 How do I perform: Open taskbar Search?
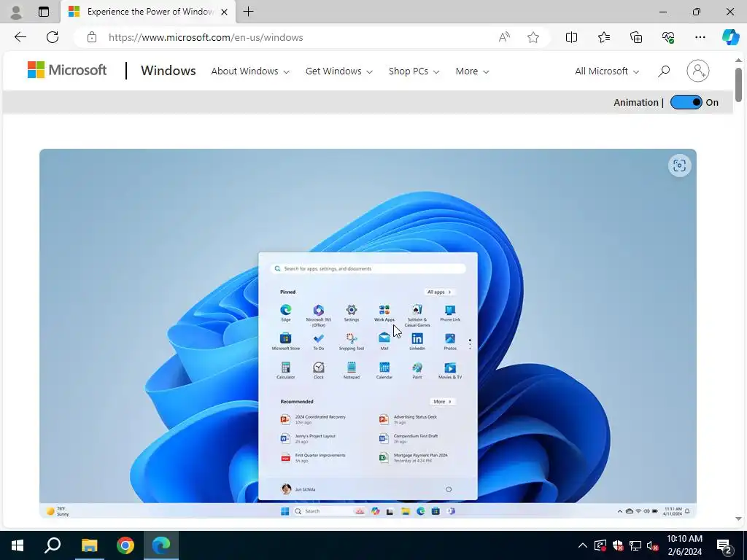[53, 545]
